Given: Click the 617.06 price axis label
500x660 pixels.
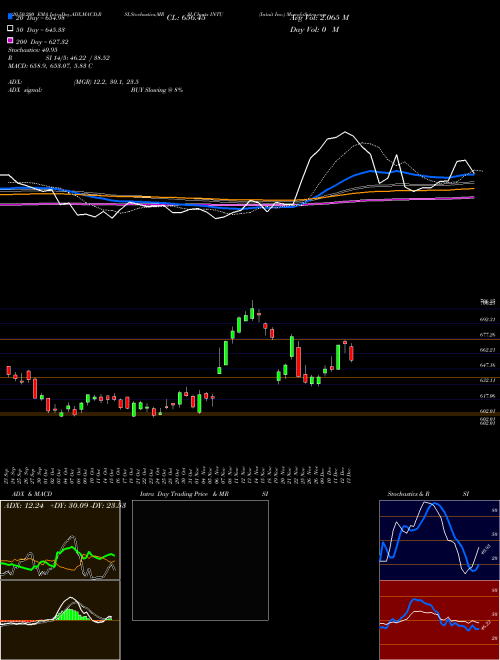Looking at the screenshot, I should (x=487, y=396).
